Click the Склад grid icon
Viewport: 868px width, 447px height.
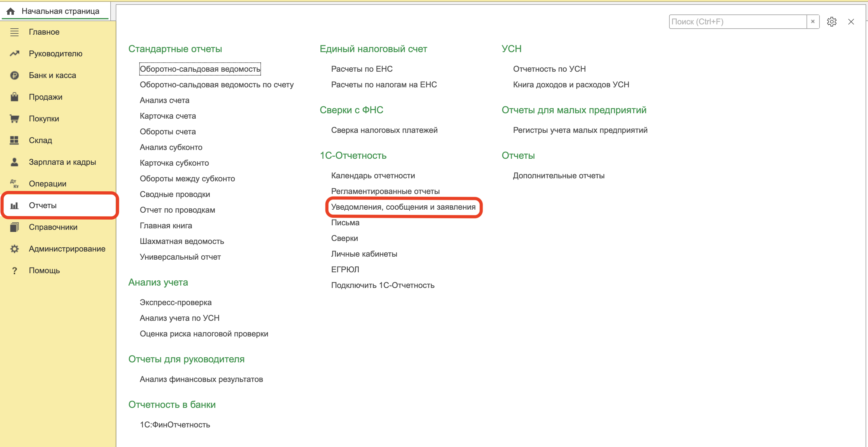click(14, 140)
